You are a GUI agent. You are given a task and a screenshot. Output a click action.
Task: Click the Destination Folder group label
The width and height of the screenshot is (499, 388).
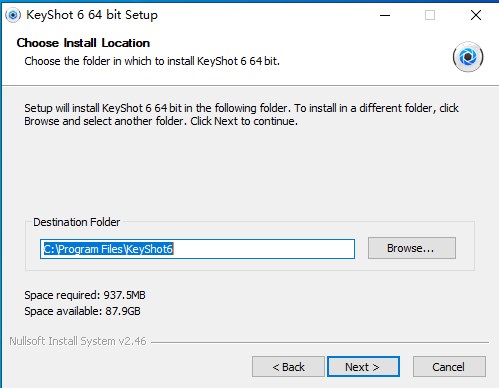point(77,222)
